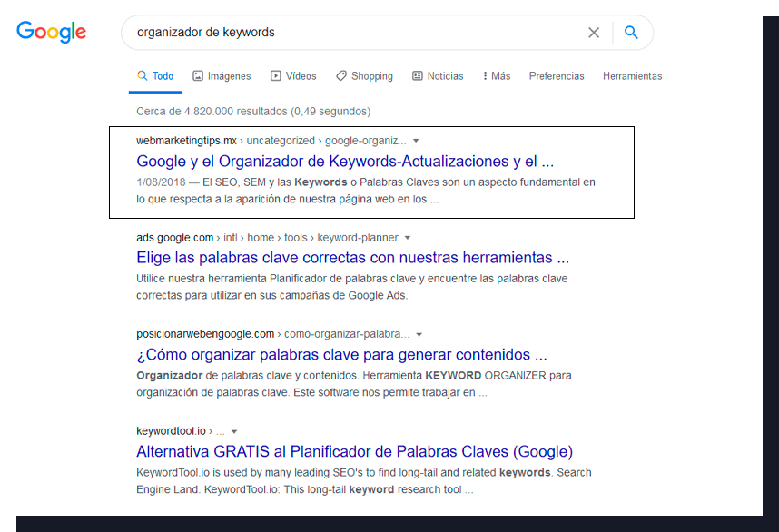Open "Google y el Organizador de Keywords" result
Viewport: 779px width, 532px height.
coord(344,162)
